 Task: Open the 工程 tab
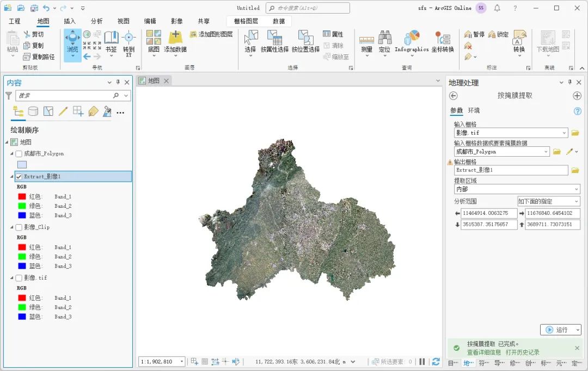click(x=14, y=21)
